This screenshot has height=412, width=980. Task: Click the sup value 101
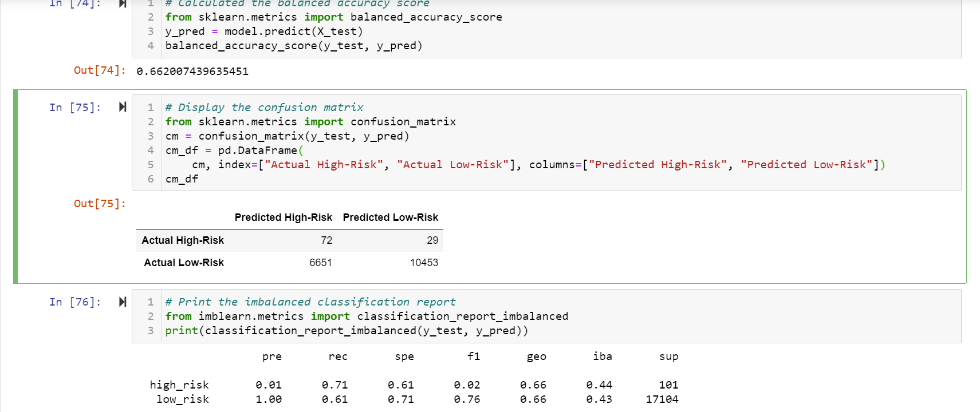668,385
